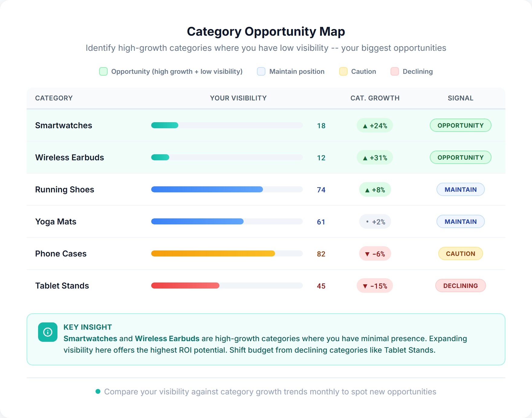Open the CATEGORY column header menu

point(54,98)
